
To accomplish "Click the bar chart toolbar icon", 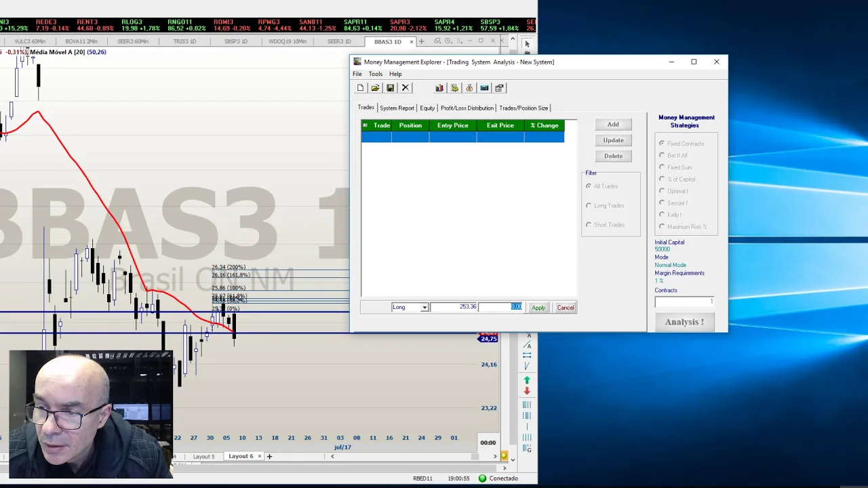I will [439, 87].
